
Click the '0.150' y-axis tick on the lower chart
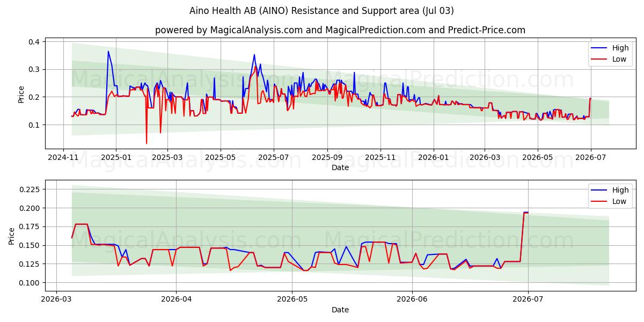(30, 246)
